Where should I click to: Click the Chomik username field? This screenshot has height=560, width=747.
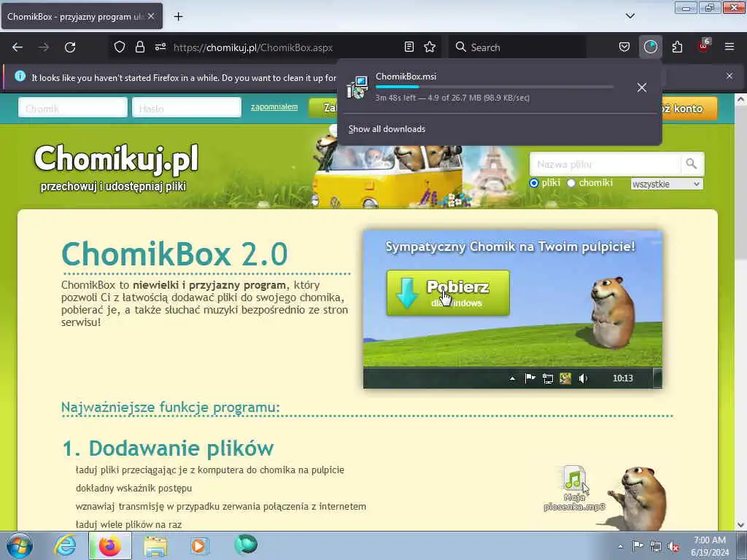tap(73, 108)
